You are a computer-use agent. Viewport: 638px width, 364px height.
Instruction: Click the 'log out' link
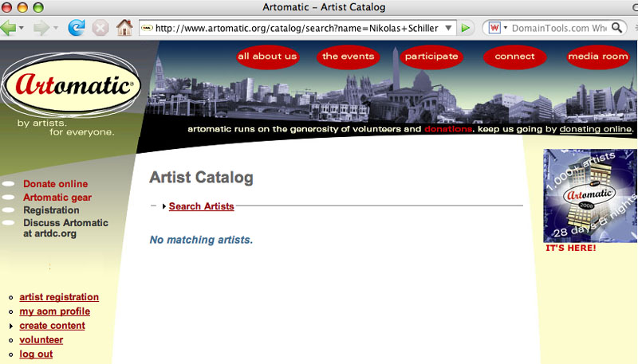tap(36, 354)
